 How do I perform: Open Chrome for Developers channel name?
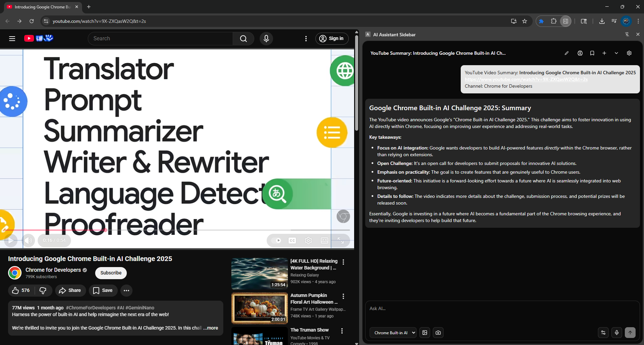pos(53,270)
